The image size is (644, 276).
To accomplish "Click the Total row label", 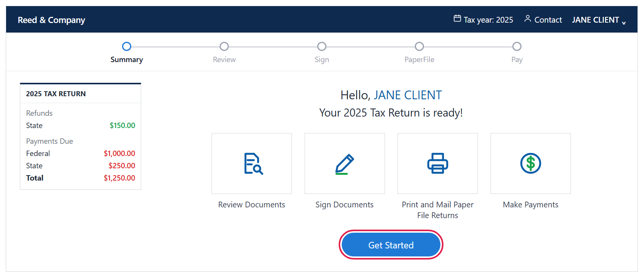I will [34, 178].
